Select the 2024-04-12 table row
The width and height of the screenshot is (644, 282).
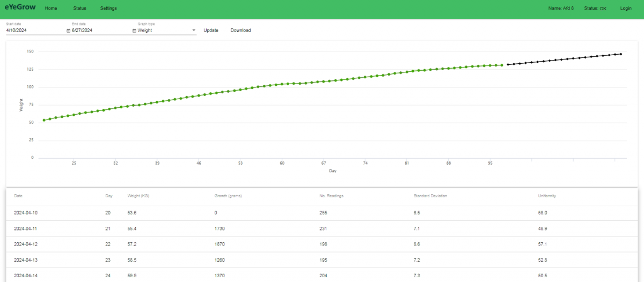[x=322, y=244]
